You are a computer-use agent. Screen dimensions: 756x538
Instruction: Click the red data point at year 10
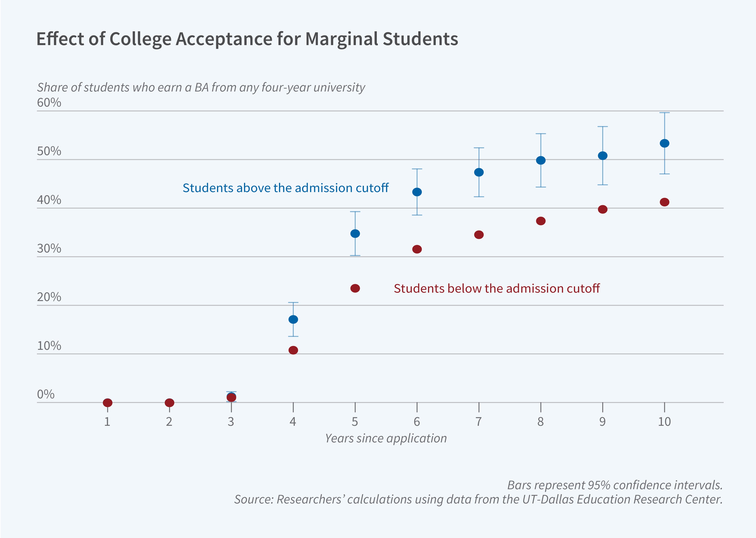pos(664,202)
